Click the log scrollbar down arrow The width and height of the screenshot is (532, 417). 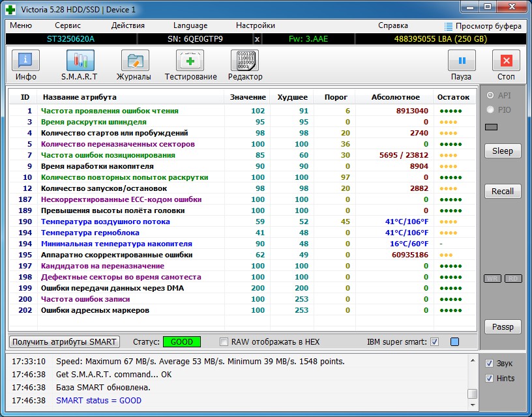coord(472,405)
